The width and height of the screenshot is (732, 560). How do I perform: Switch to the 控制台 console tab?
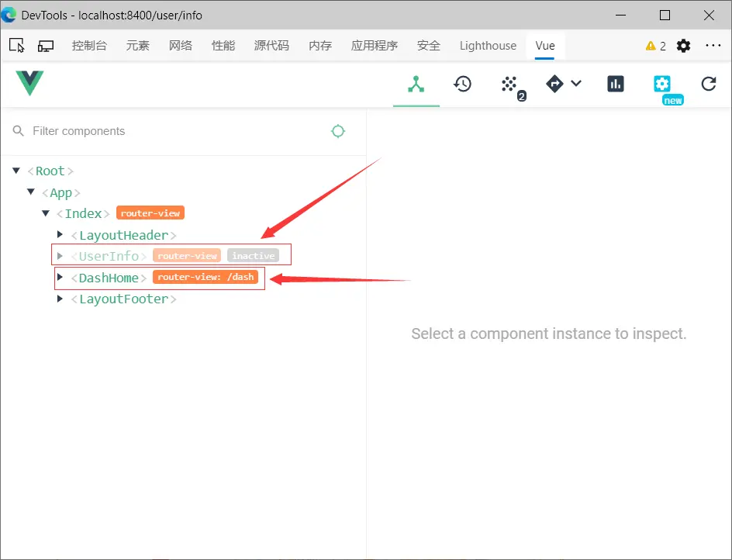[x=89, y=46]
